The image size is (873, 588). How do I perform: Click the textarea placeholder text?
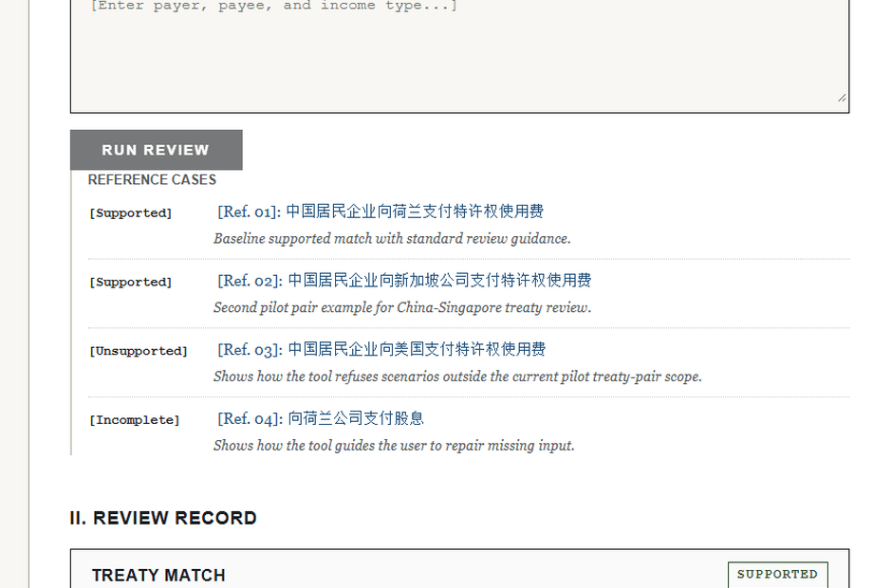click(x=273, y=7)
